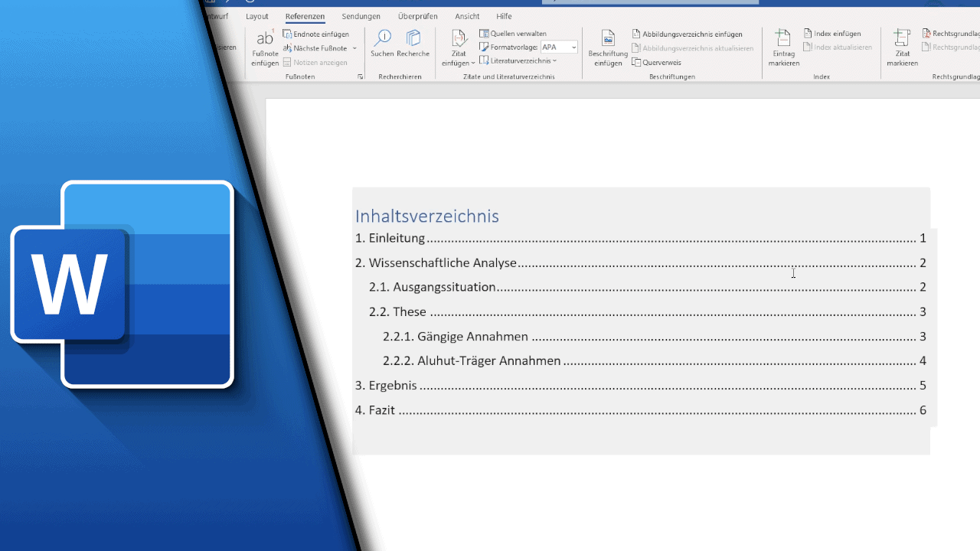Click the '2.2. These' entry
Screen dimensions: 980x551
(648, 312)
